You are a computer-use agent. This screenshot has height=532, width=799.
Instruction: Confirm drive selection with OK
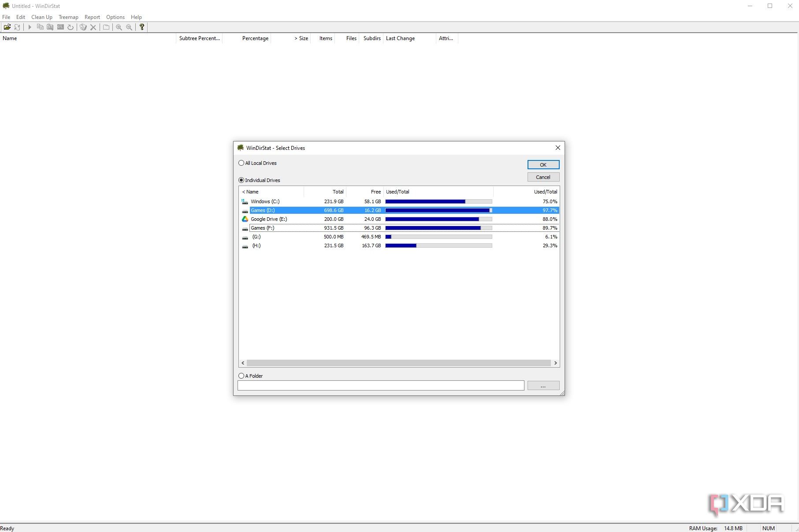(x=543, y=164)
